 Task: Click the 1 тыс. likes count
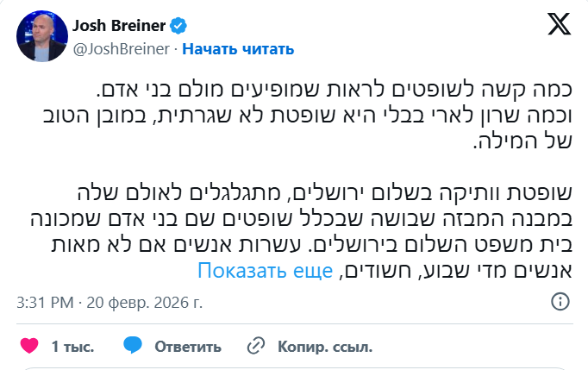(x=73, y=347)
